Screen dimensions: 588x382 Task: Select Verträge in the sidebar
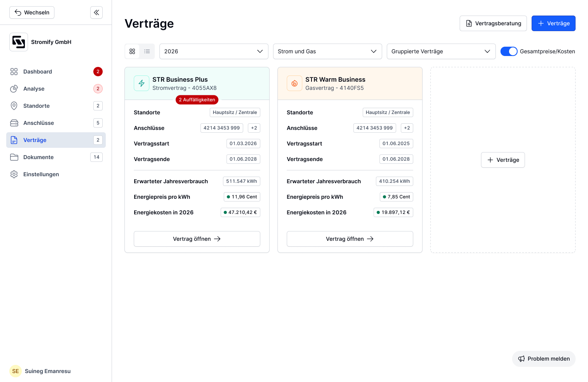click(56, 140)
